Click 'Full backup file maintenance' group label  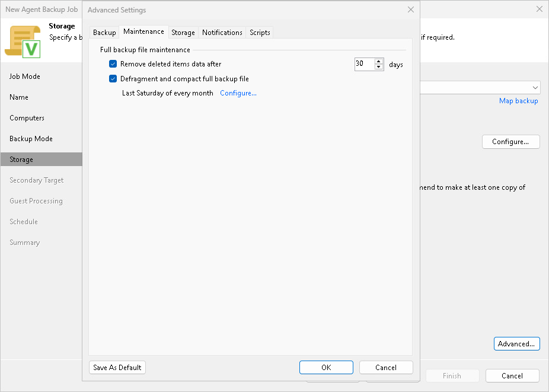[145, 50]
